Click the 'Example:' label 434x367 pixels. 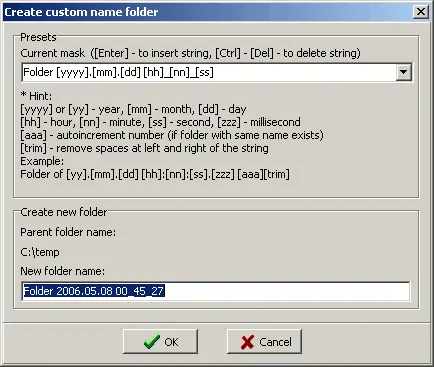coord(42,161)
